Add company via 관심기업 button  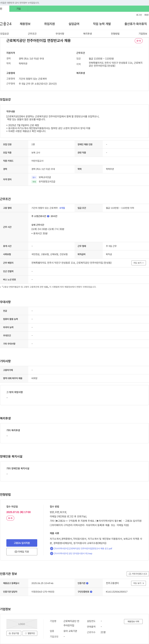(x=14, y=633)
